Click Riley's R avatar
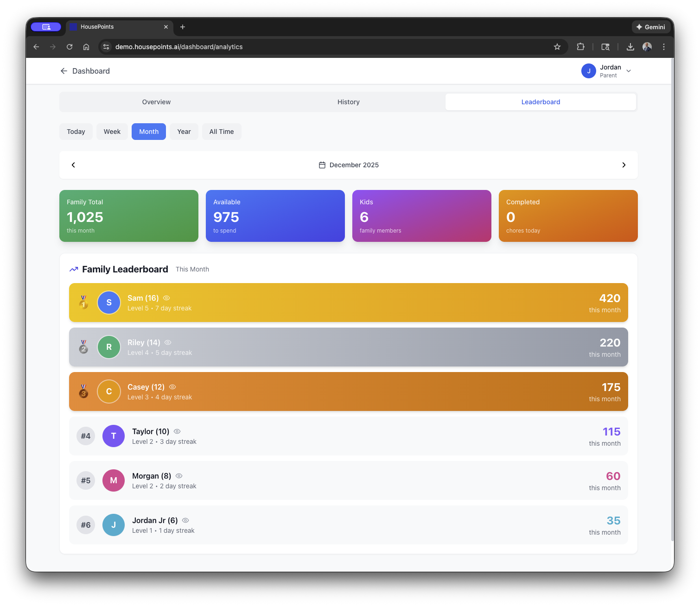 pyautogui.click(x=109, y=347)
